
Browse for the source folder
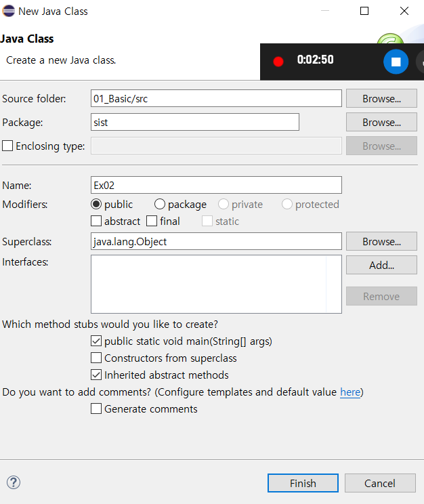tap(381, 98)
